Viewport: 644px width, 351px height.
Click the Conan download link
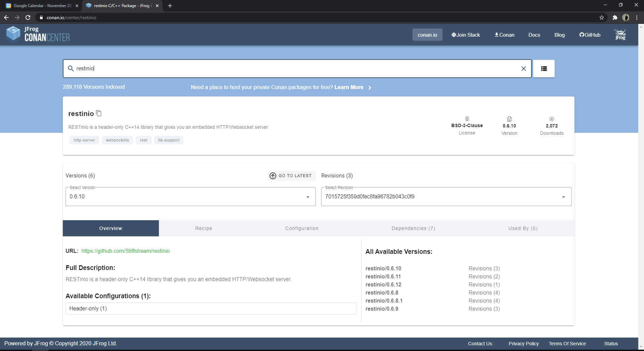(504, 35)
